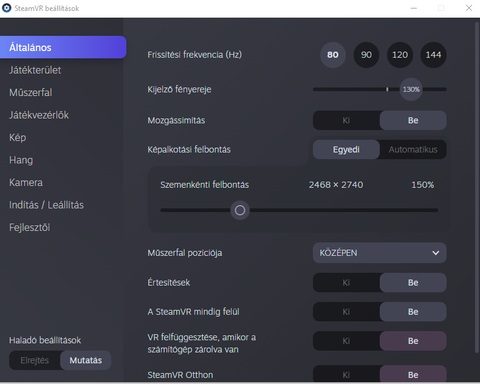The height and width of the screenshot is (384, 480).
Task: Turn Mozgássimítás on with Be
Action: click(x=413, y=120)
